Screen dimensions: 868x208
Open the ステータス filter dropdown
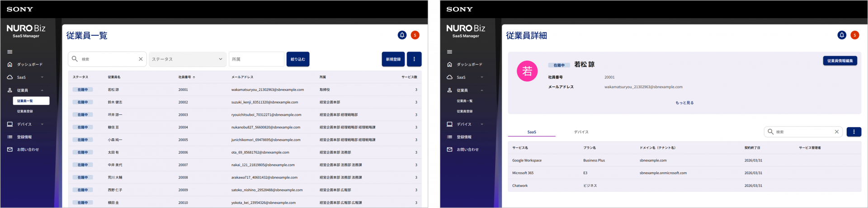click(187, 59)
